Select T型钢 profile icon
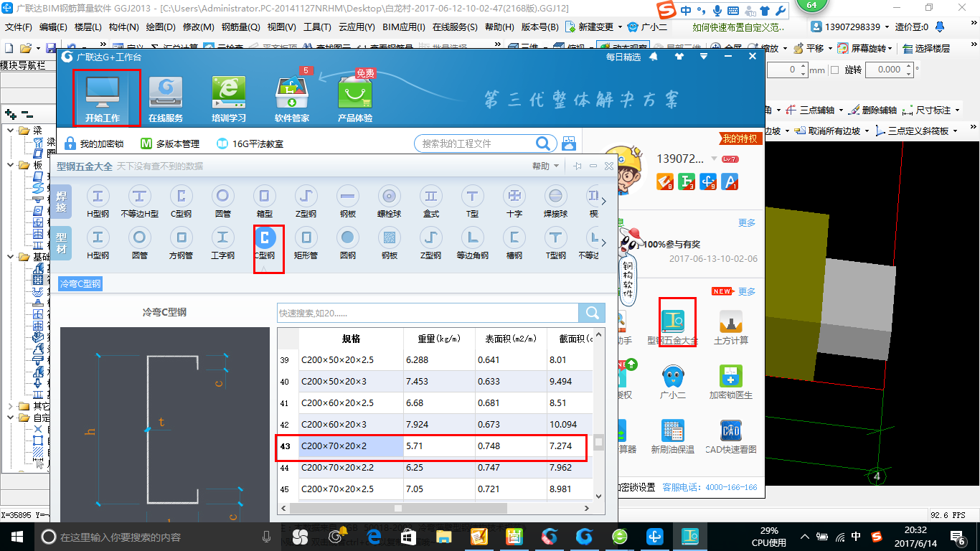 555,237
